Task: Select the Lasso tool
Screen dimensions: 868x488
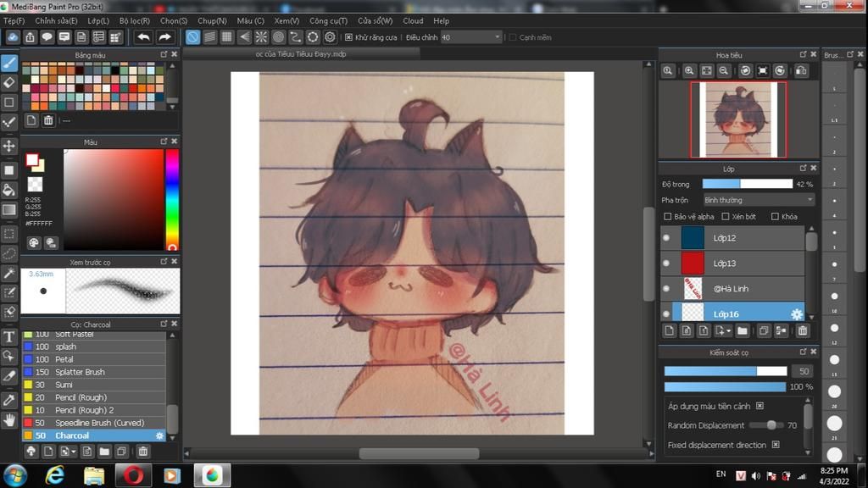Action: click(9, 254)
